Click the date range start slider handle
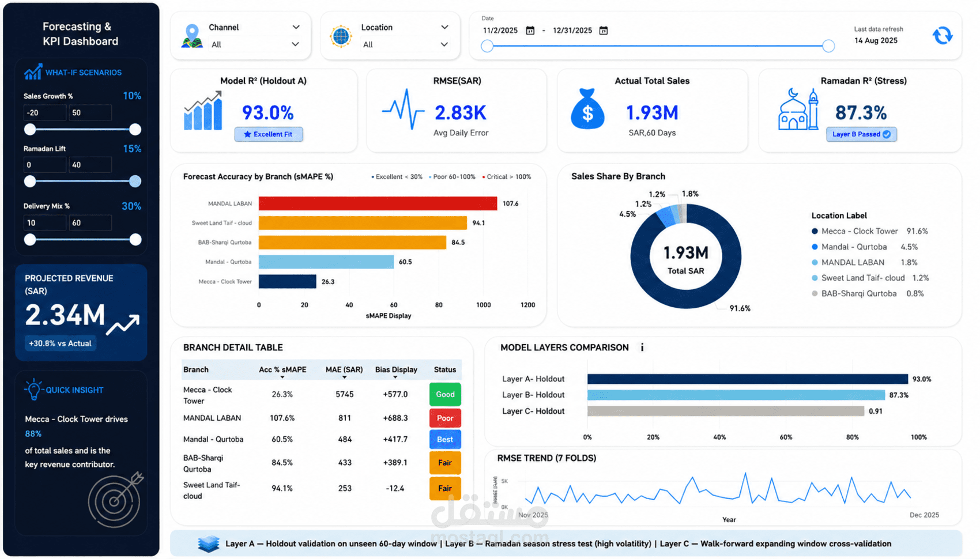 [x=487, y=46]
